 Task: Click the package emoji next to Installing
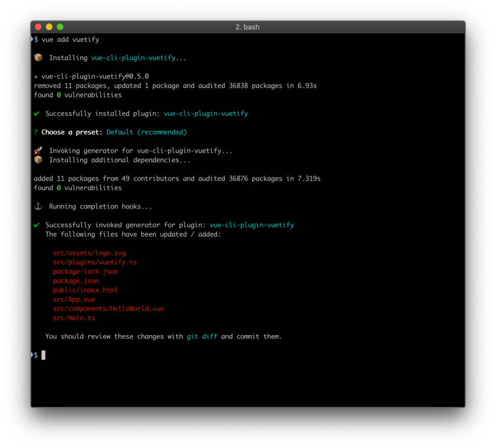[38, 57]
